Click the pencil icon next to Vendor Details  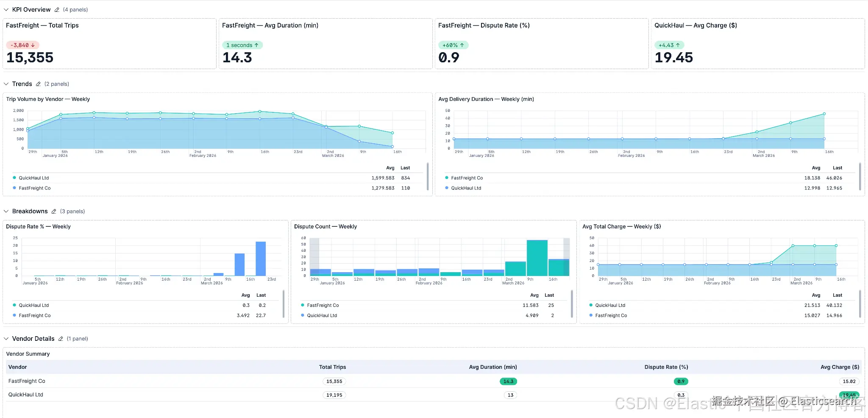click(x=61, y=339)
